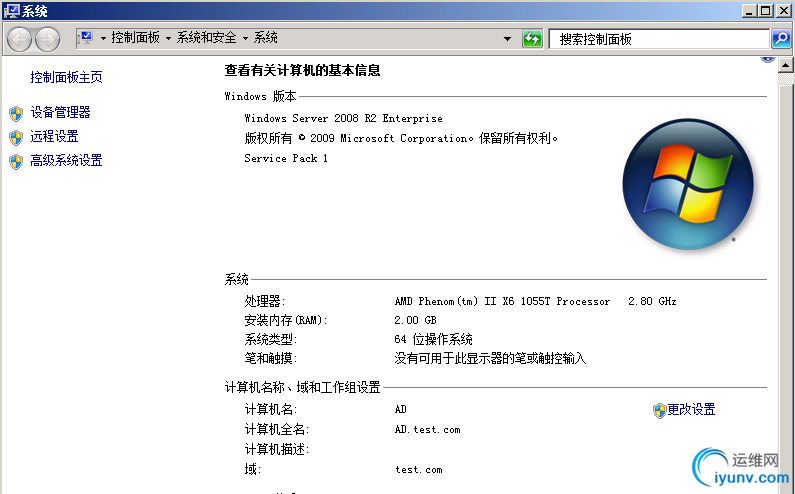Click the green refresh button
Viewport: 795px width, 494px height.
pyautogui.click(x=532, y=39)
